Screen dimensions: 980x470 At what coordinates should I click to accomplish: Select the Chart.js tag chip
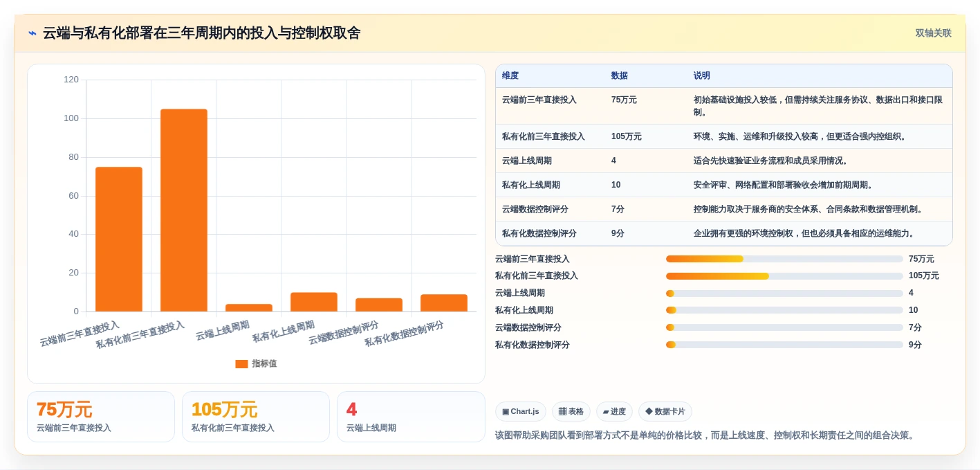(521, 411)
